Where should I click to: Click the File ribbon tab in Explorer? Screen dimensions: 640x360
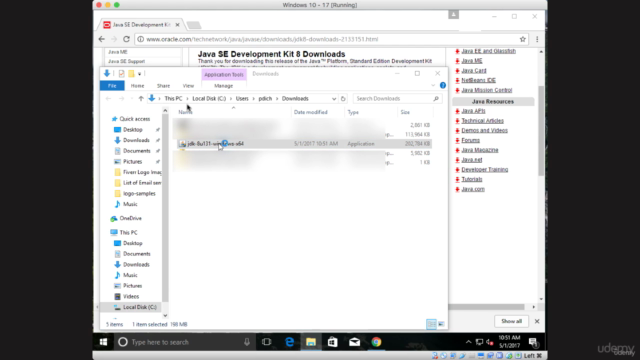pos(112,86)
